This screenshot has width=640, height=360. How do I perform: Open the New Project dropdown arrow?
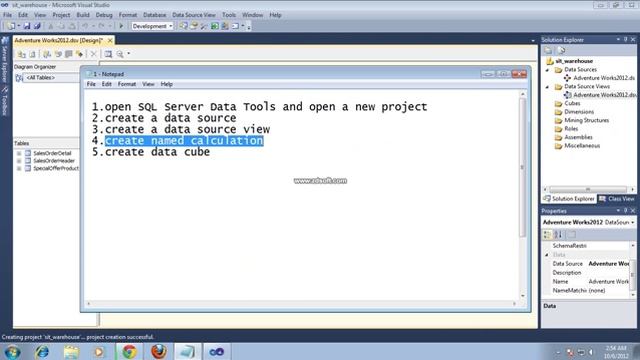point(18,26)
